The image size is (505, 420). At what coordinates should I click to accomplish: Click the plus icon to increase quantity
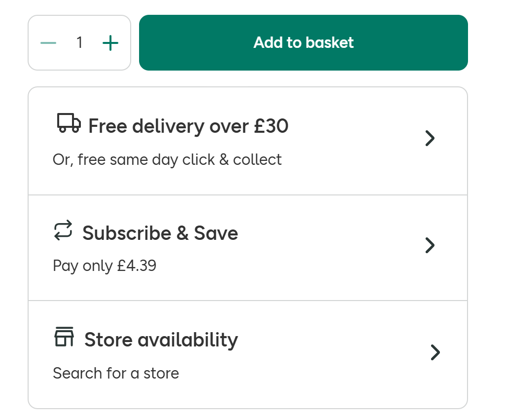tap(110, 43)
